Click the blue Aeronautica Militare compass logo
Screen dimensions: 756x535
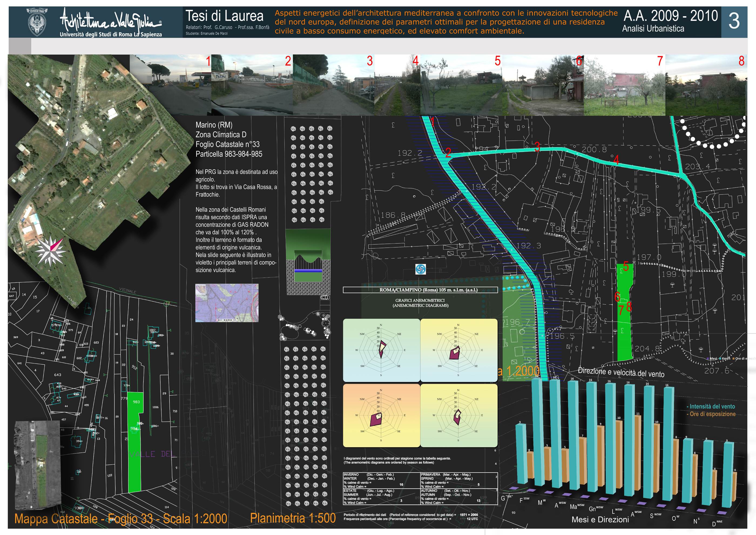click(420, 269)
